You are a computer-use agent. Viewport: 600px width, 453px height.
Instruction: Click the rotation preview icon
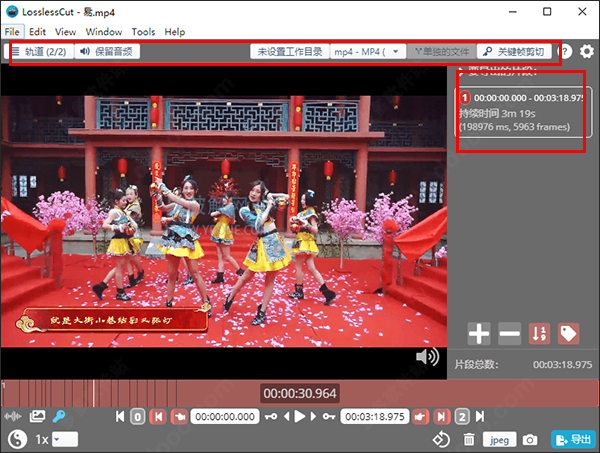pyautogui.click(x=441, y=439)
